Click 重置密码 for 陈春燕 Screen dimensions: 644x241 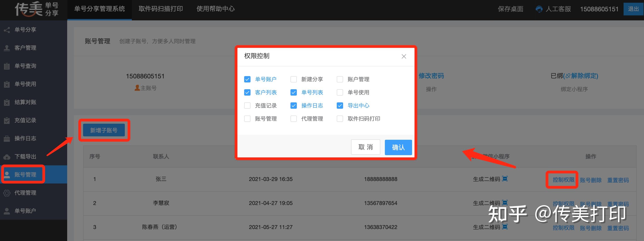[x=618, y=228]
